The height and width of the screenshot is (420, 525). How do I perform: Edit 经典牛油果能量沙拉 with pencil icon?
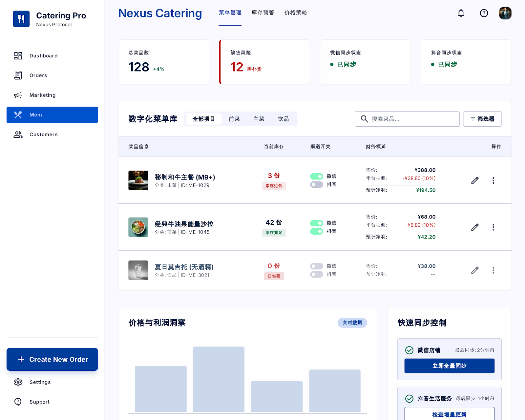click(x=475, y=227)
